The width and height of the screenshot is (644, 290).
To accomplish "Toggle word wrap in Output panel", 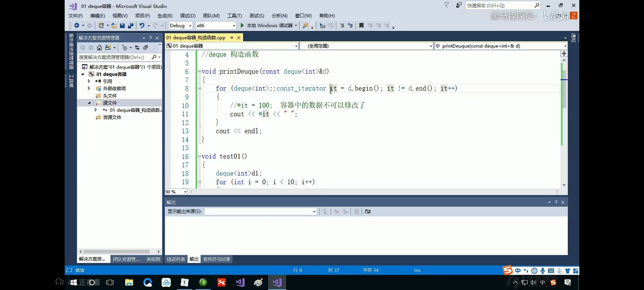I will pos(368,212).
